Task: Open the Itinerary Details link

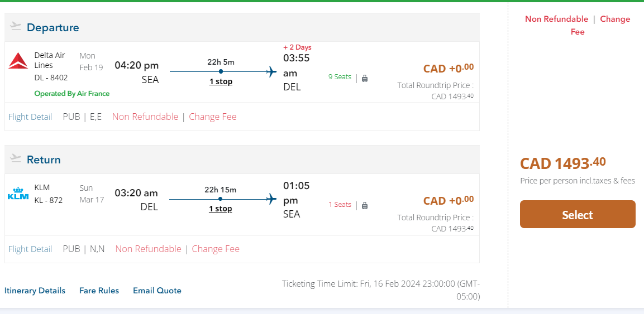Action: pos(35,291)
